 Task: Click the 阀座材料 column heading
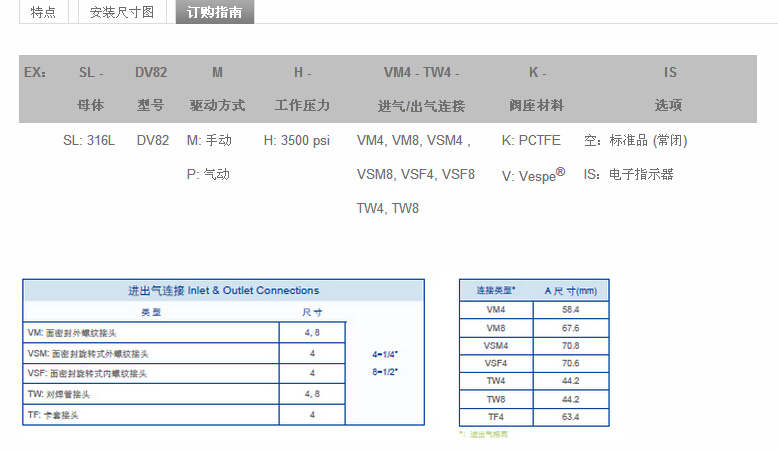pyautogui.click(x=537, y=105)
